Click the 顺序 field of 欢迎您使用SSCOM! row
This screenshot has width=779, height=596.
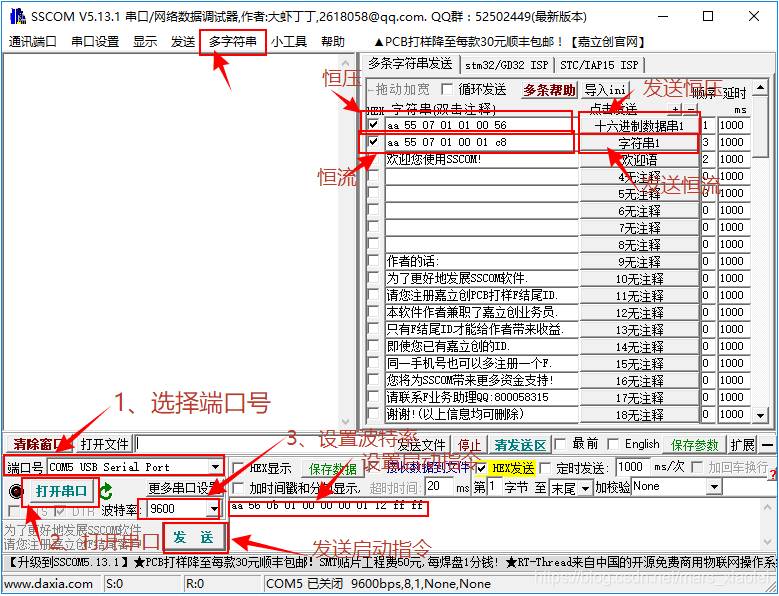[x=708, y=160]
